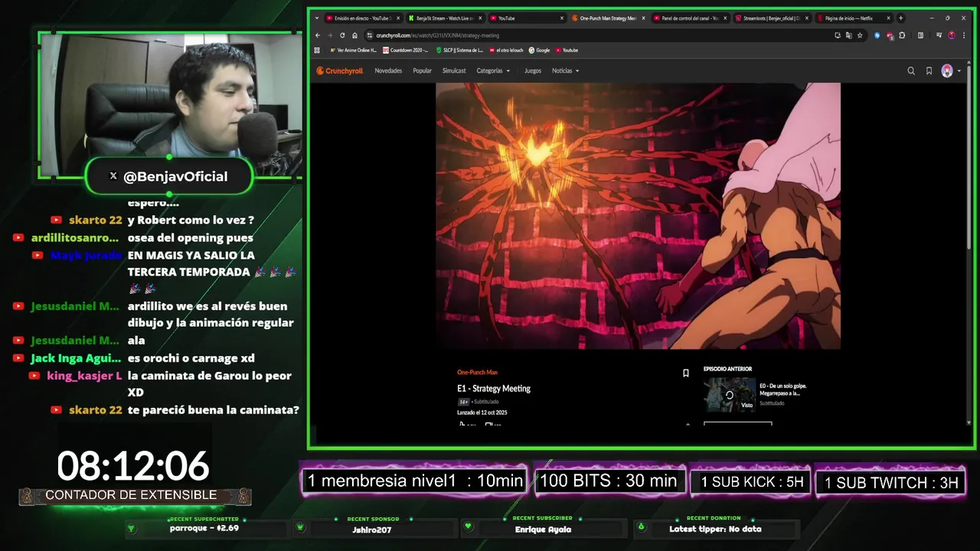Image resolution: width=980 pixels, height=551 pixels.
Task: Open previous episode E0 thumbnail
Action: pos(730,395)
